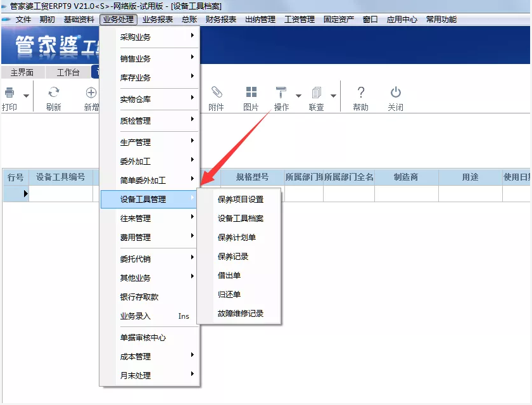Expand the 库存业务 submenu
532x405 pixels.
(149, 77)
